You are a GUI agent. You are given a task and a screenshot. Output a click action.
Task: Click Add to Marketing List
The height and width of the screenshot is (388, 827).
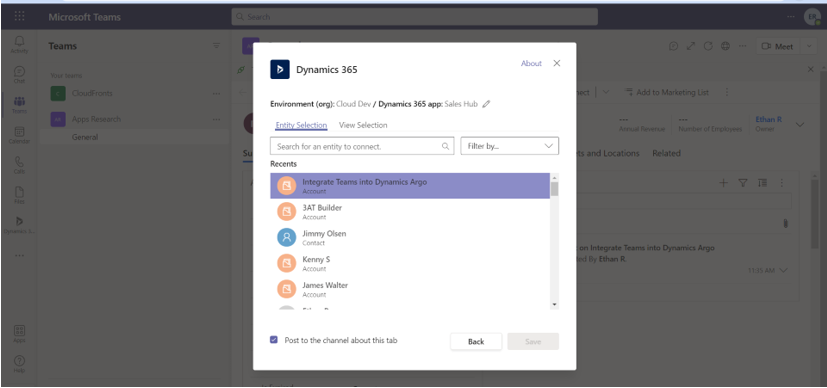pos(667,92)
